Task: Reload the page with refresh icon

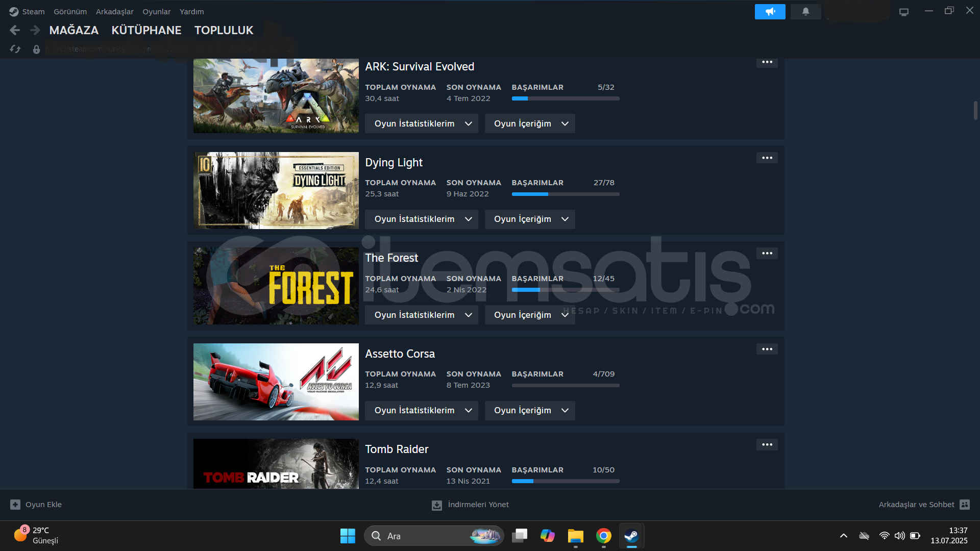Action: 15,49
